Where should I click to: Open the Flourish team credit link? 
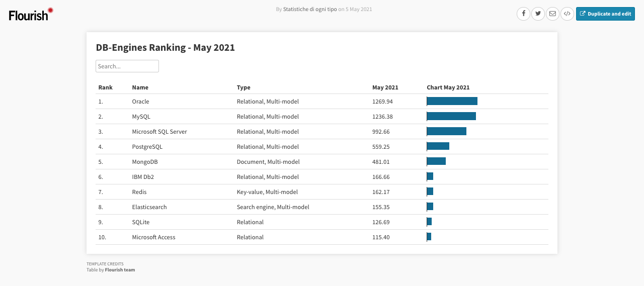click(x=120, y=270)
